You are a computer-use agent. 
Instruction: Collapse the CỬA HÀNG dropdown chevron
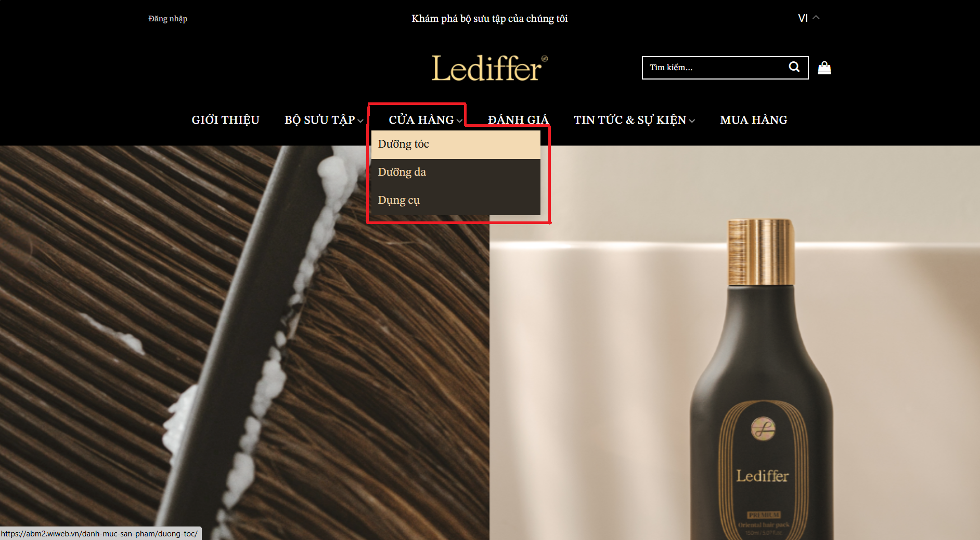tap(459, 121)
